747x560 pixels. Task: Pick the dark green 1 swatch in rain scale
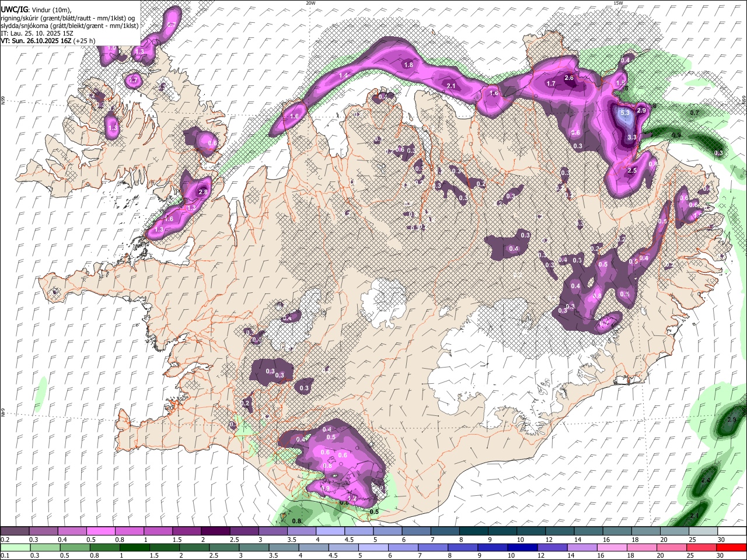point(135,547)
